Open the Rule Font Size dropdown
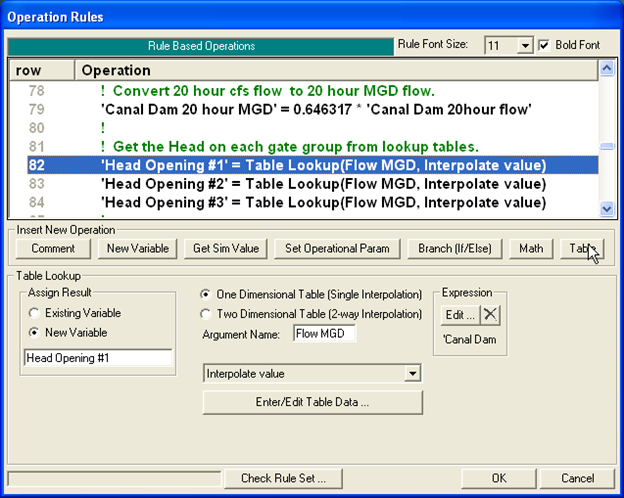Image resolution: width=624 pixels, height=498 pixels. pyautogui.click(x=524, y=46)
